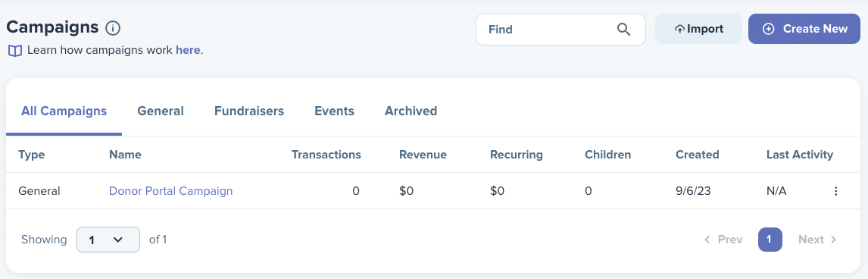Click the magnifying glass search icon
This screenshot has width=868, height=279.
coord(624,30)
